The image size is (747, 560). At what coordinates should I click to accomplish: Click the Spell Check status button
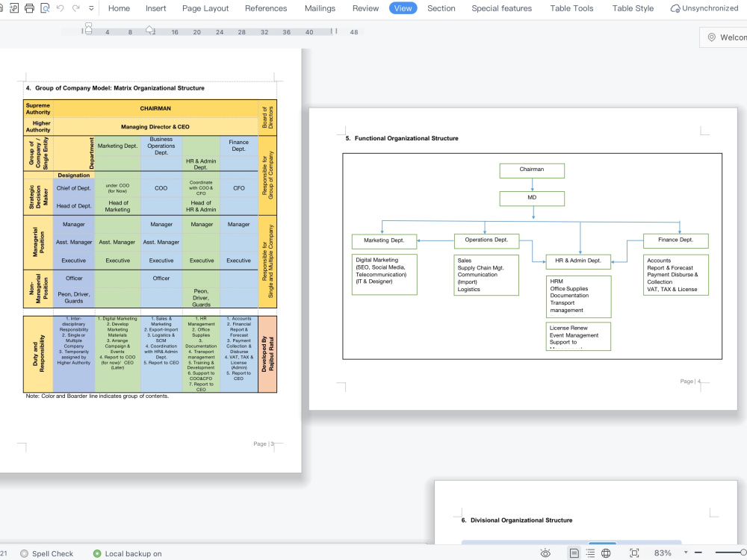pos(47,553)
